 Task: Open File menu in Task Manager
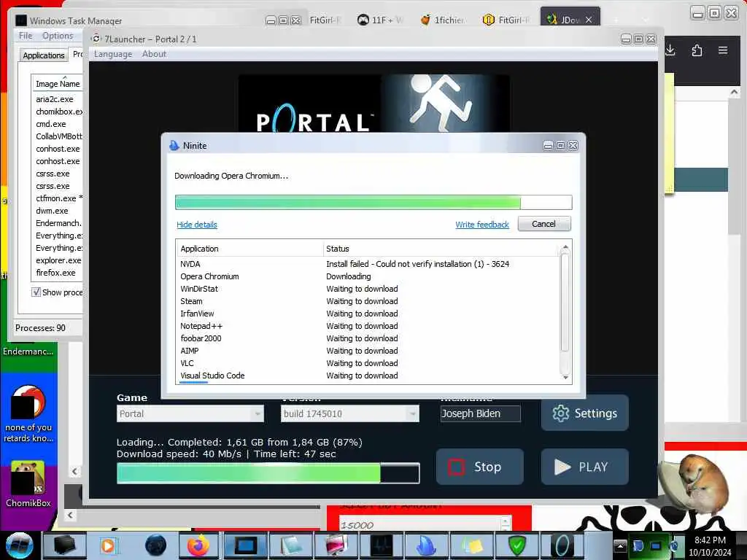click(x=26, y=36)
